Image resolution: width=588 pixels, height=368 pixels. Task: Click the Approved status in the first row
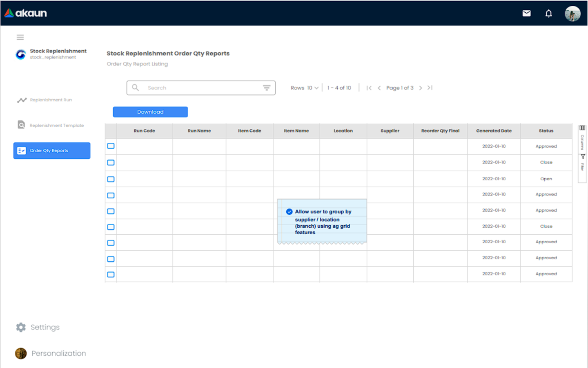pyautogui.click(x=546, y=146)
